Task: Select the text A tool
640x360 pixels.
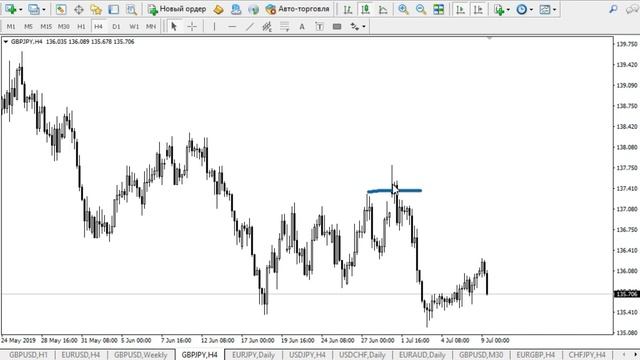Action: tap(302, 27)
